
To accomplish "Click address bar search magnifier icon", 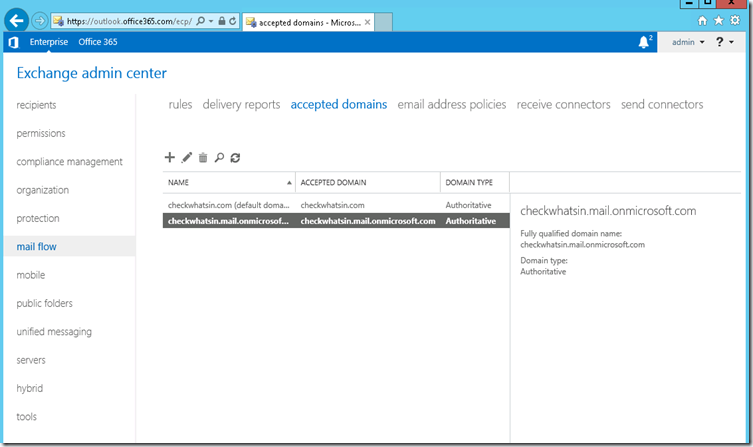I will pyautogui.click(x=201, y=21).
